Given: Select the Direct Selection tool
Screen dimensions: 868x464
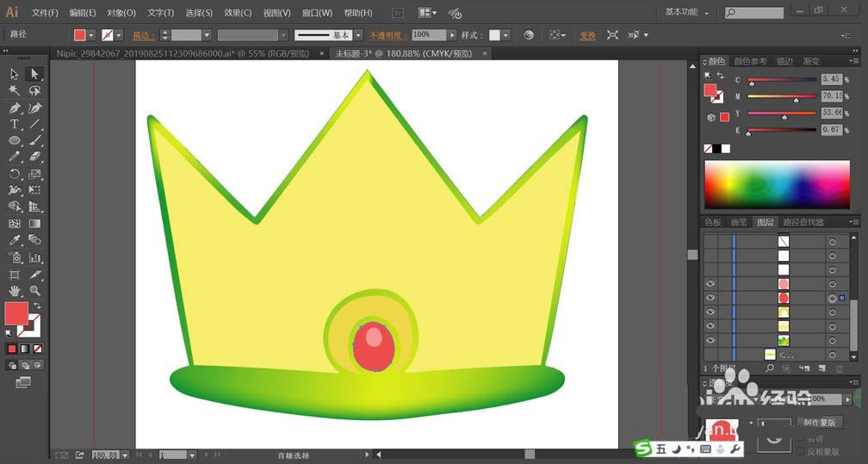Looking at the screenshot, I should click(x=34, y=74).
